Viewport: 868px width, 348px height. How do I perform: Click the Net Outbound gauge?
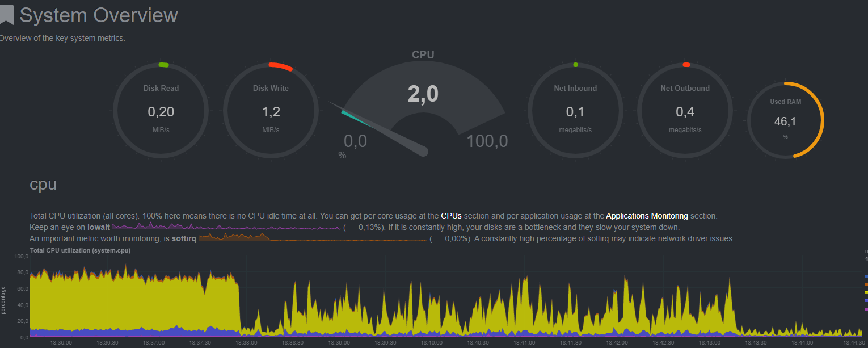coord(685,111)
